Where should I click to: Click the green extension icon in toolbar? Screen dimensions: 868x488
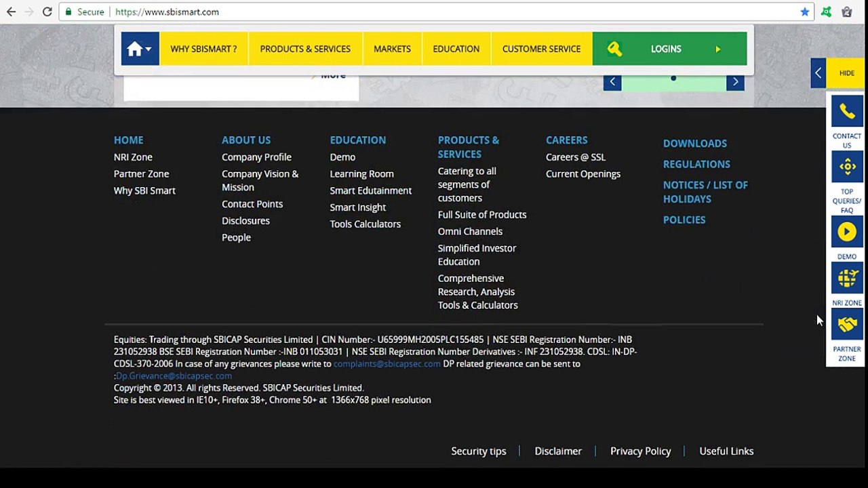(x=826, y=12)
